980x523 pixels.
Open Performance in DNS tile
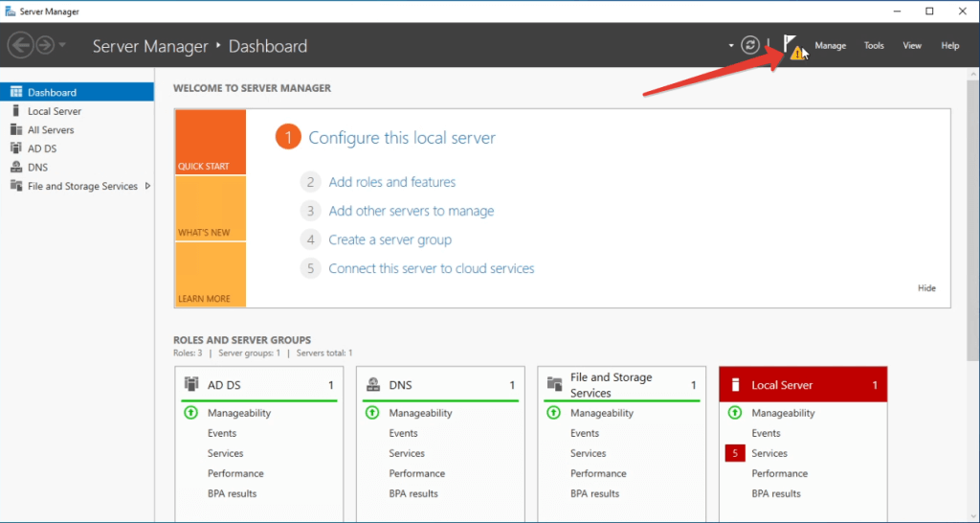417,473
